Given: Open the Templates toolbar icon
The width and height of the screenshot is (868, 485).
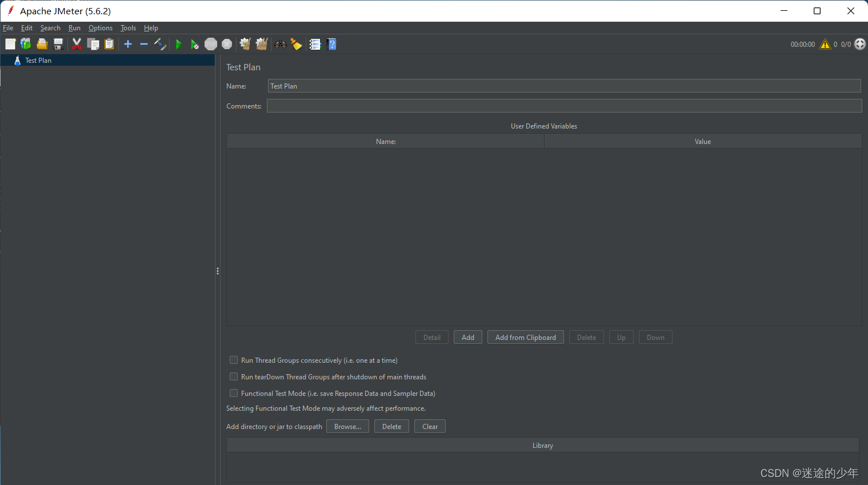Looking at the screenshot, I should pyautogui.click(x=26, y=44).
